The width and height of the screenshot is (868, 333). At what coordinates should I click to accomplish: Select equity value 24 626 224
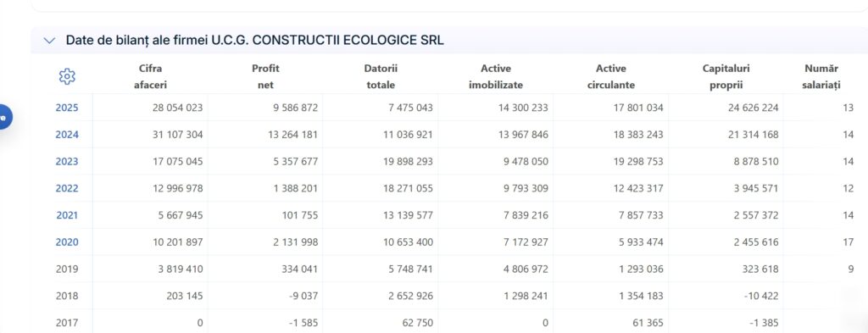click(754, 108)
